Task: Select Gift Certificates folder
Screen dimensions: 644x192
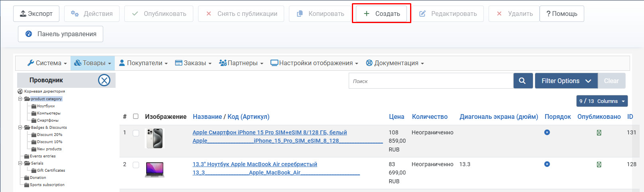Action: pyautogui.click(x=51, y=171)
